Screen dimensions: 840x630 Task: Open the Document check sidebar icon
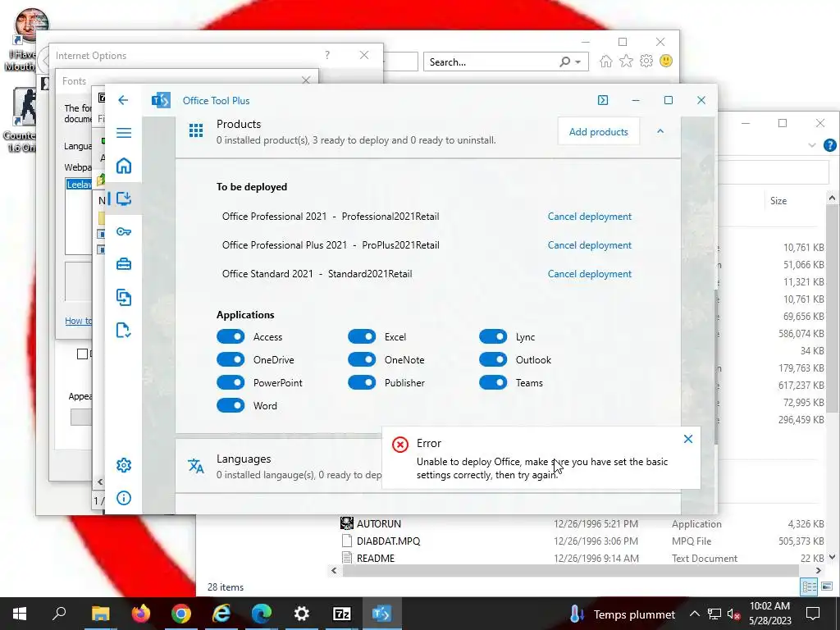124,330
